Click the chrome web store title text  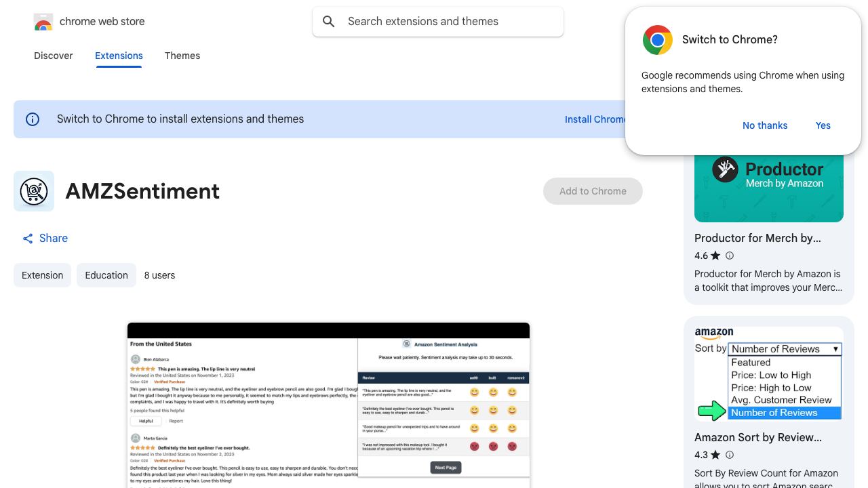pyautogui.click(x=102, y=22)
